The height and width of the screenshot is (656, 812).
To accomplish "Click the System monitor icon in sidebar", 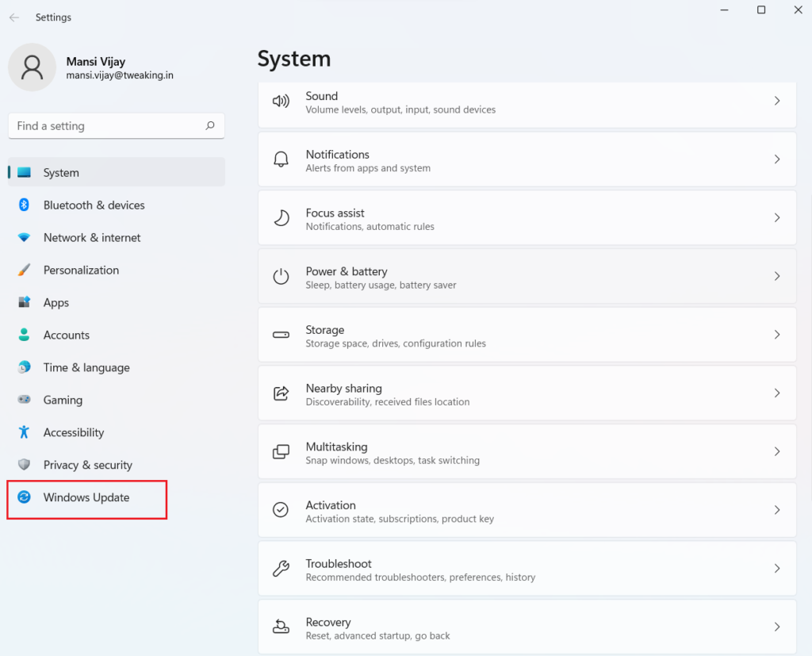I will [x=25, y=172].
